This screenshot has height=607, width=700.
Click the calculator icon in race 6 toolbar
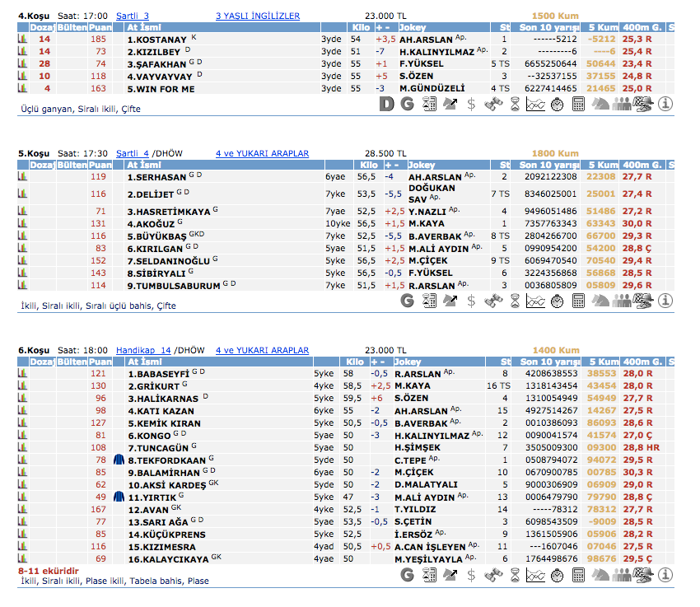pos(578,576)
